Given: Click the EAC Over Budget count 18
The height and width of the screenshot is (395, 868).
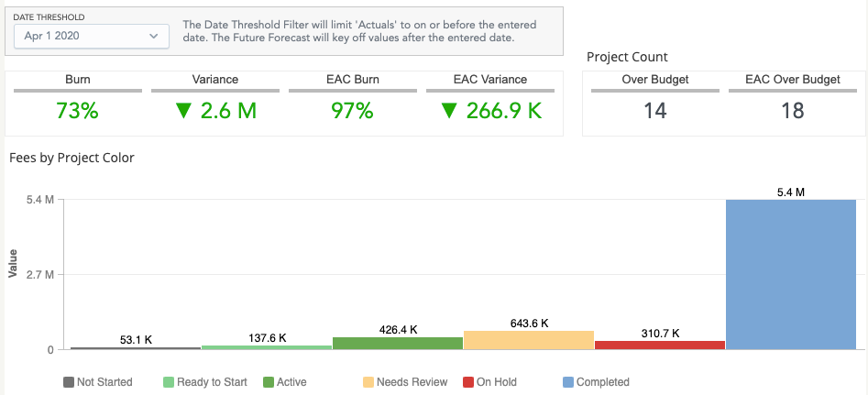Looking at the screenshot, I should [x=793, y=111].
